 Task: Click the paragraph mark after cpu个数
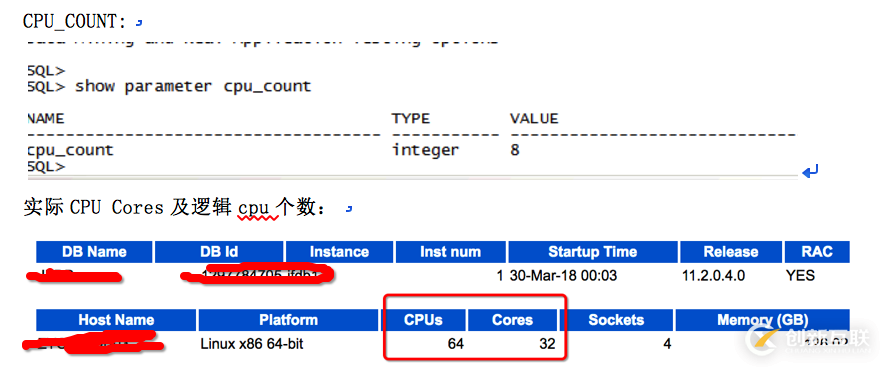pos(349,209)
